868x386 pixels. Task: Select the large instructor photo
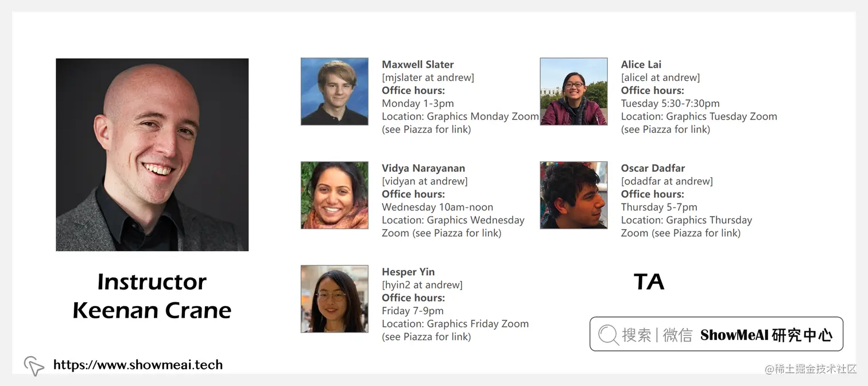152,155
